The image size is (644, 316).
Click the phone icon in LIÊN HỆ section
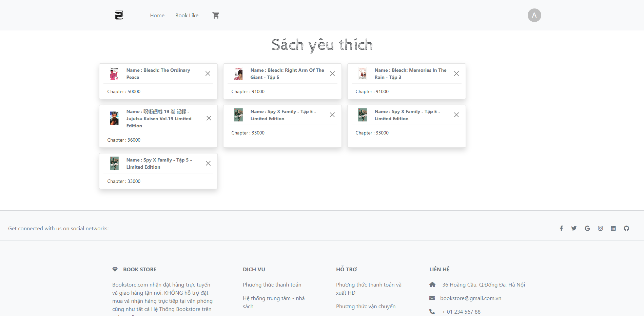[432, 312]
